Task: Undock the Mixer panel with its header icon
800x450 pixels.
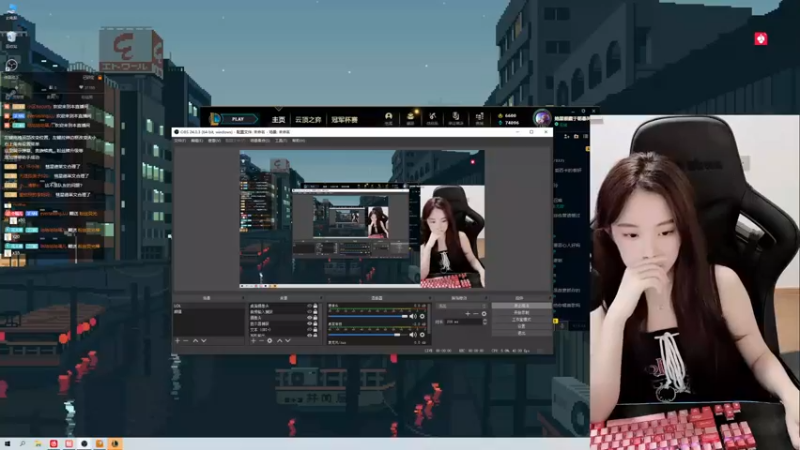Action: (430, 298)
